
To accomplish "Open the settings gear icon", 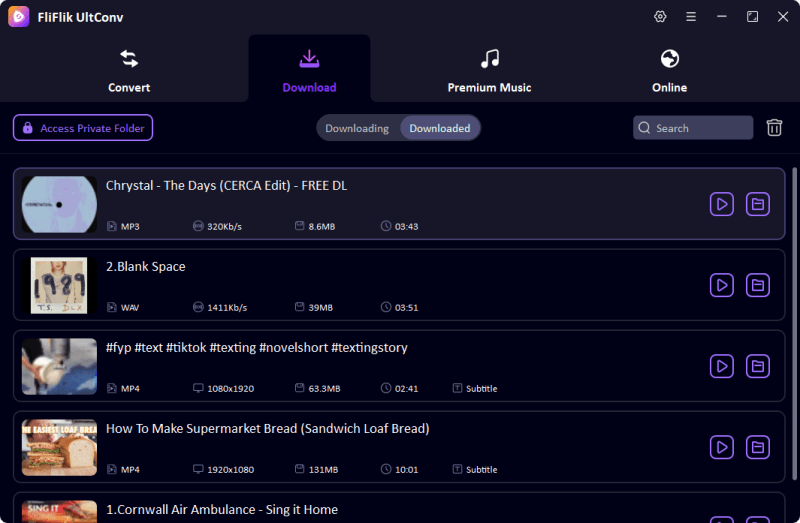I will point(660,17).
